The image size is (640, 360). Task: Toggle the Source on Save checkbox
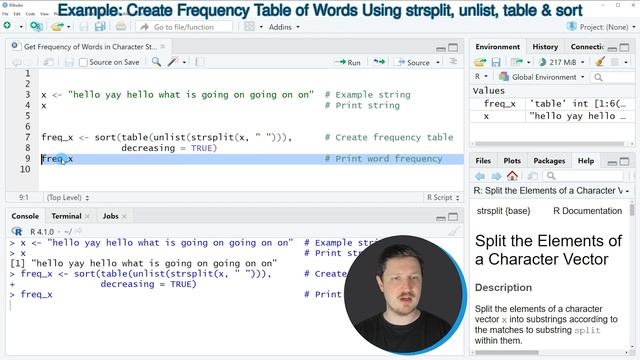(x=83, y=62)
